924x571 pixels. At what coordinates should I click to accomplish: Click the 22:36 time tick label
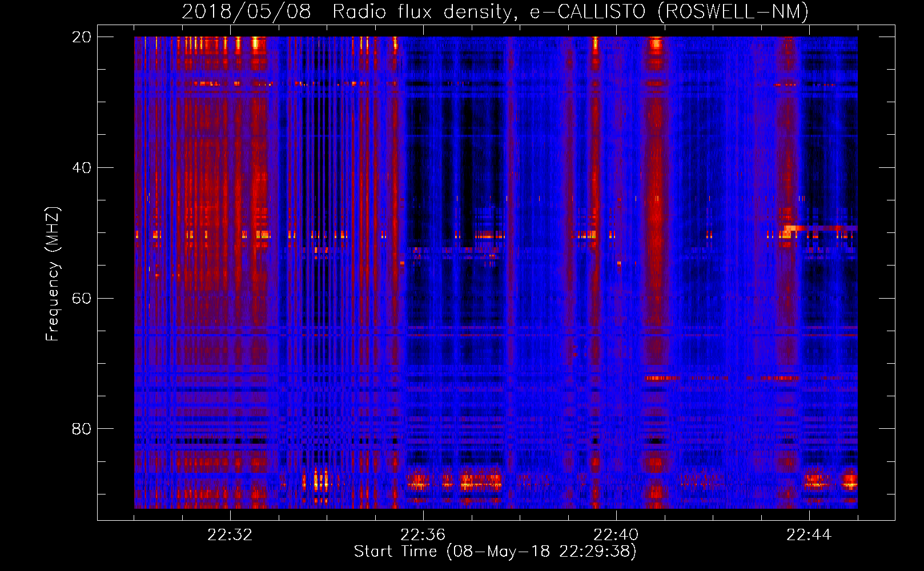(x=423, y=535)
